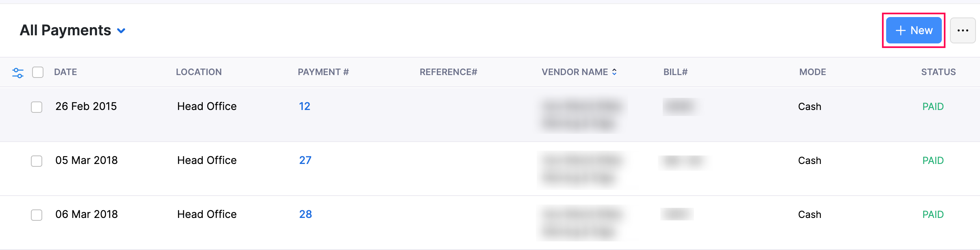This screenshot has height=250, width=980.
Task: Open the ellipsis more-options icon
Action: pyautogui.click(x=964, y=30)
